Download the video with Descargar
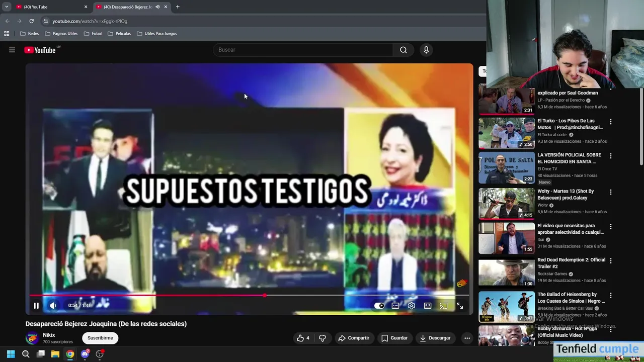Screen dimensions: 644x362 (435, 338)
